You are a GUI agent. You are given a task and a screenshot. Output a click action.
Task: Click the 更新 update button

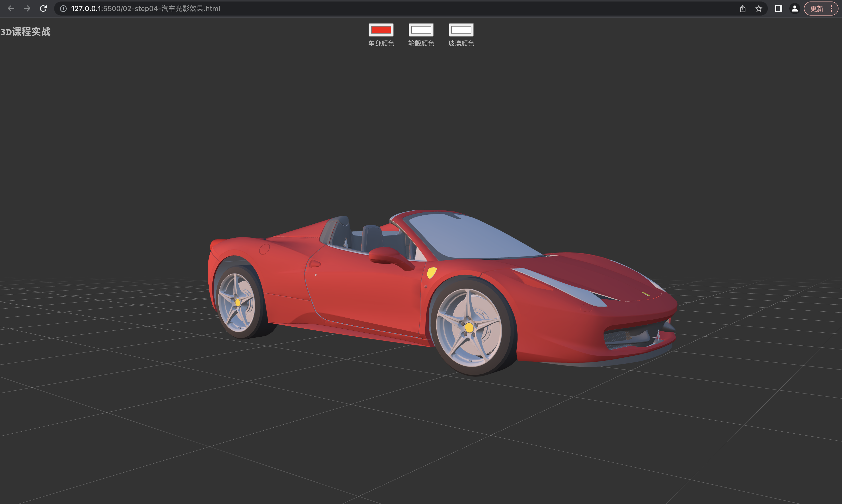point(816,9)
